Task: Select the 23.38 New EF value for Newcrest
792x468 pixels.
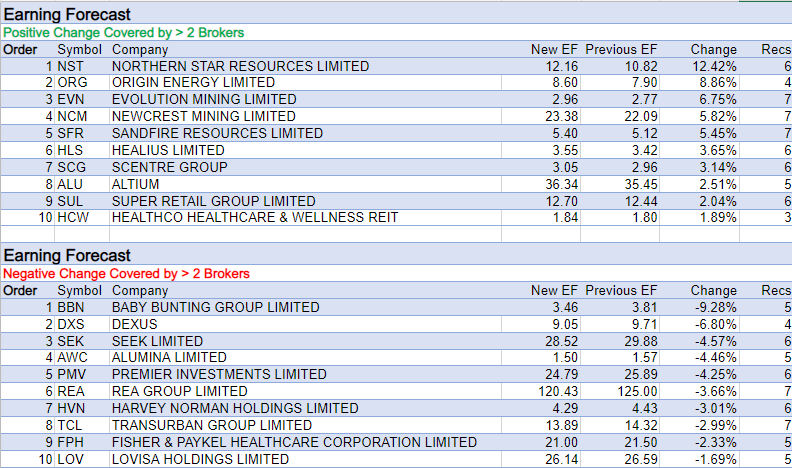Action: tap(561, 117)
